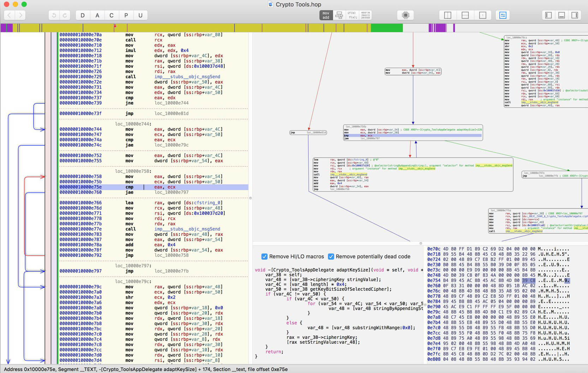Uncheck Remove potentially dead code

coord(331,257)
